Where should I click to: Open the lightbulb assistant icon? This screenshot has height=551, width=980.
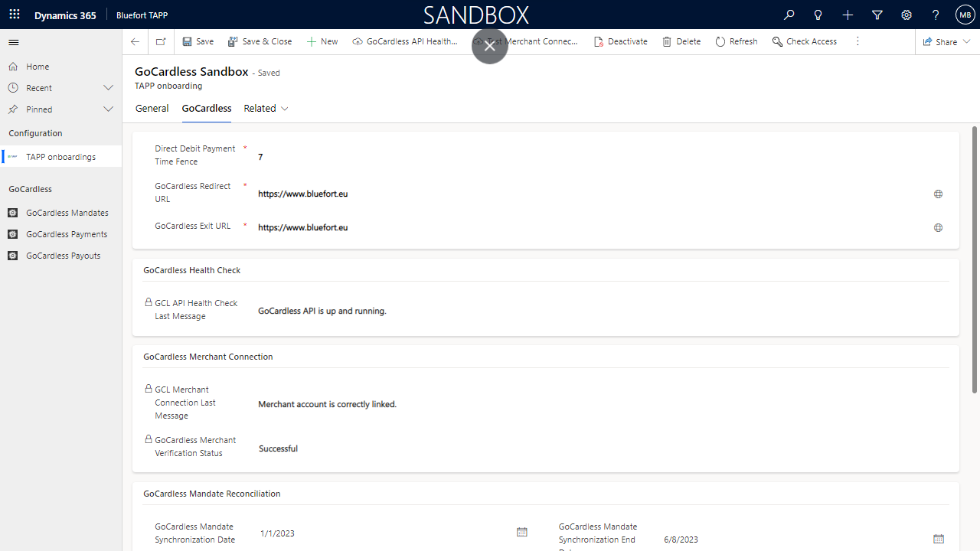pos(818,15)
